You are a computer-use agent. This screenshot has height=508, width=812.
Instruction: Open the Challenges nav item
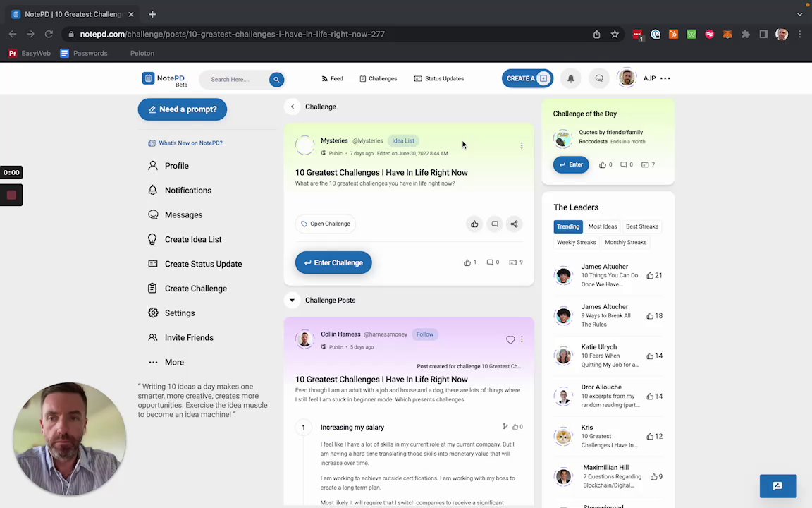tap(378, 79)
